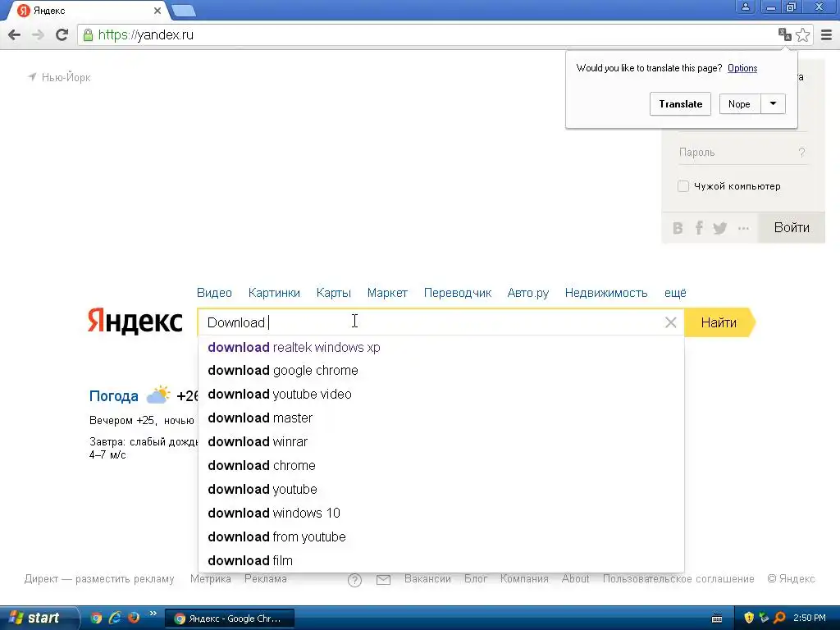Image resolution: width=840 pixels, height=630 pixels.
Task: Open the footer help question icon
Action: 354,580
